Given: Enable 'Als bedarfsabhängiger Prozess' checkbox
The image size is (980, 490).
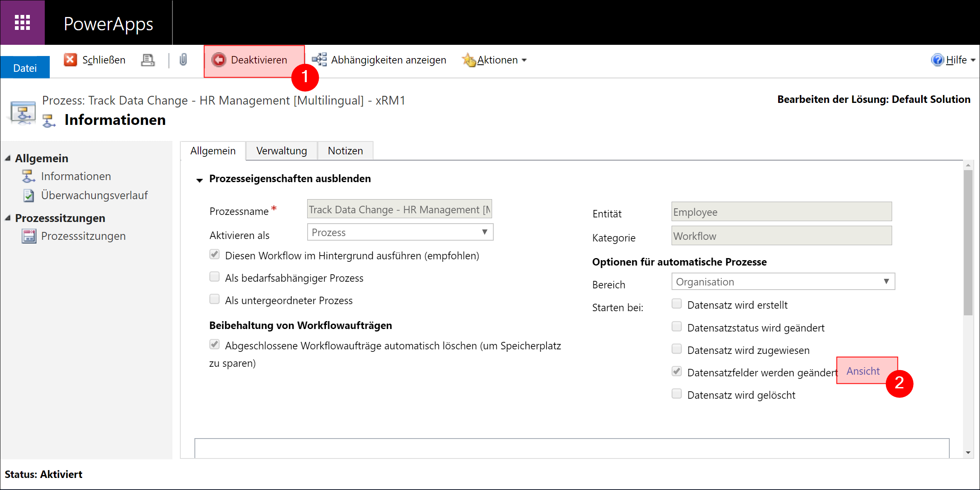Looking at the screenshot, I should 214,277.
